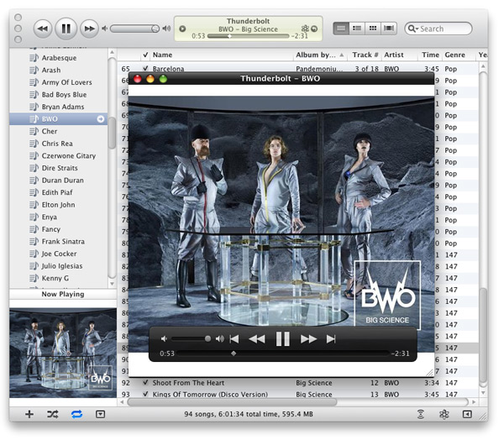Image resolution: width=504 pixels, height=440 pixels.
Task: Switch to album list view
Action: [357, 29]
